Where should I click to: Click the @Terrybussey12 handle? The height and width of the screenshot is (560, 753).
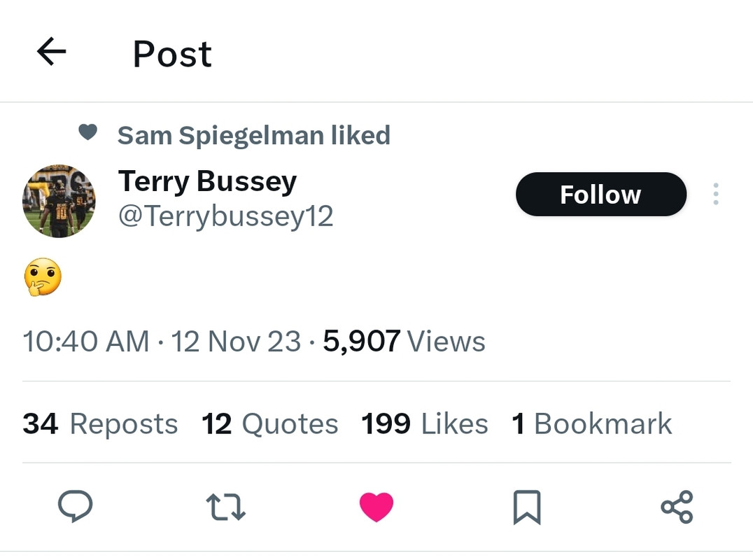225,217
